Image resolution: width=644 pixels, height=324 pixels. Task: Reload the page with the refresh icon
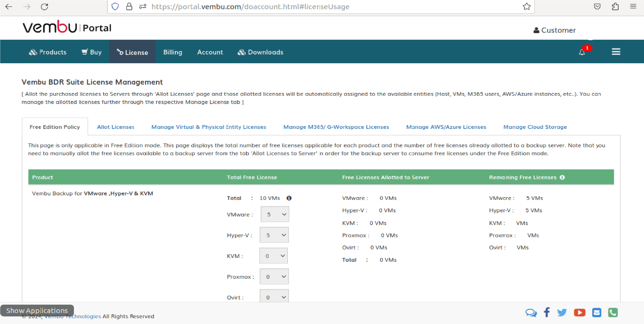45,7
